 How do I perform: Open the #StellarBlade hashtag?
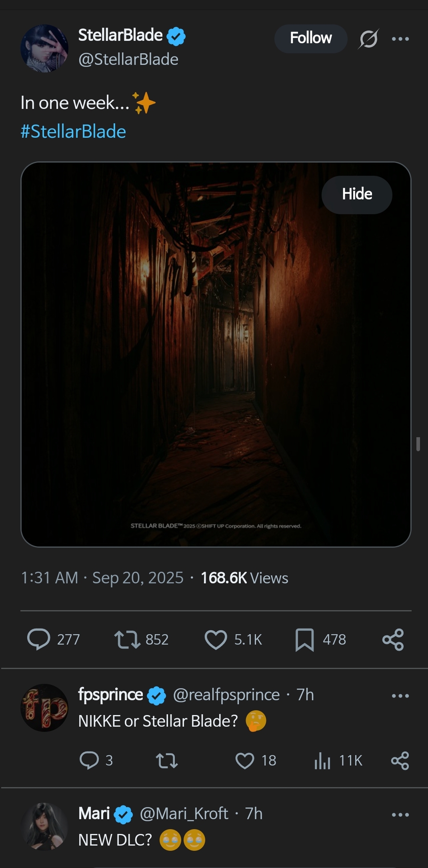73,132
